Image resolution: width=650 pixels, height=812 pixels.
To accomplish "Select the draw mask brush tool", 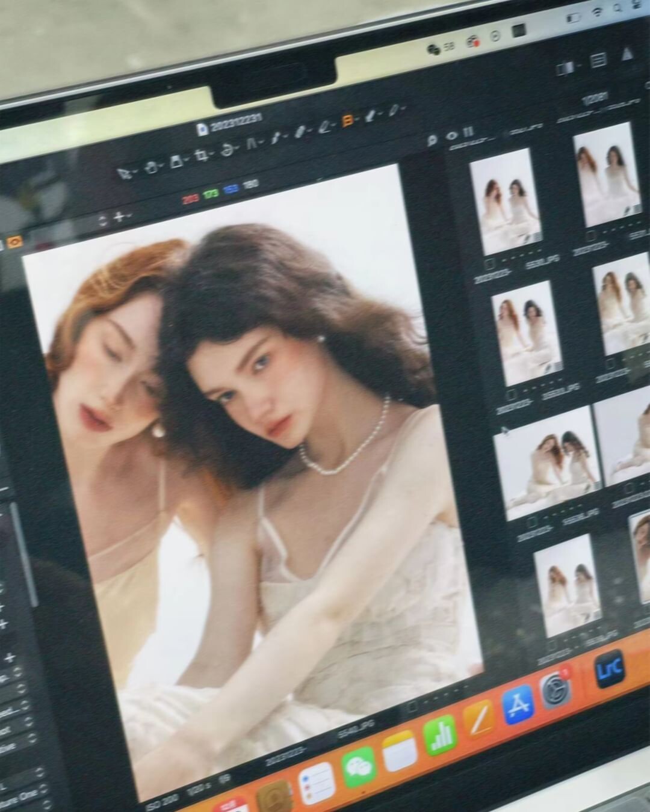I will (x=301, y=132).
